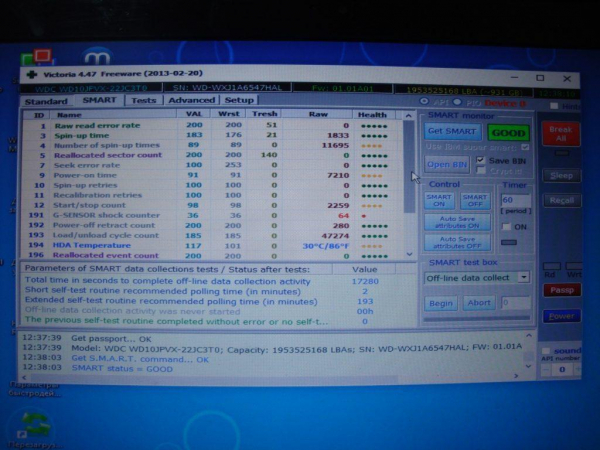
Task: Click the Begin button in SMART test box
Action: (x=441, y=303)
